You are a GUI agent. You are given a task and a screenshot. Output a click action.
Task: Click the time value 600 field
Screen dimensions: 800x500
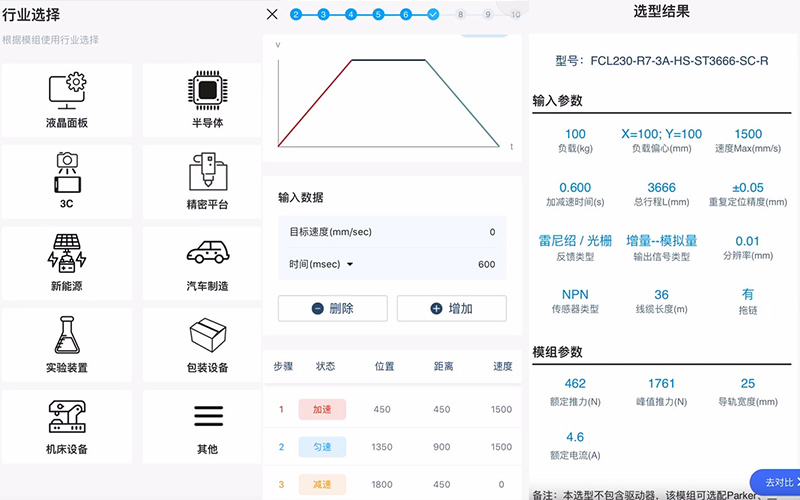pyautogui.click(x=486, y=264)
